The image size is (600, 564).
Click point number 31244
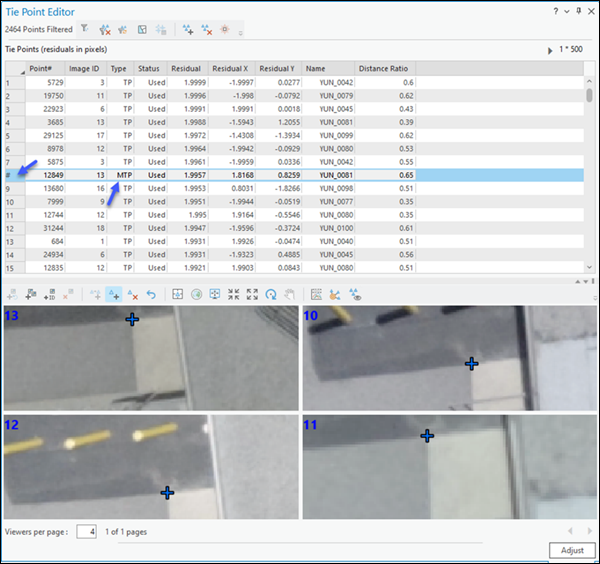pyautogui.click(x=46, y=228)
